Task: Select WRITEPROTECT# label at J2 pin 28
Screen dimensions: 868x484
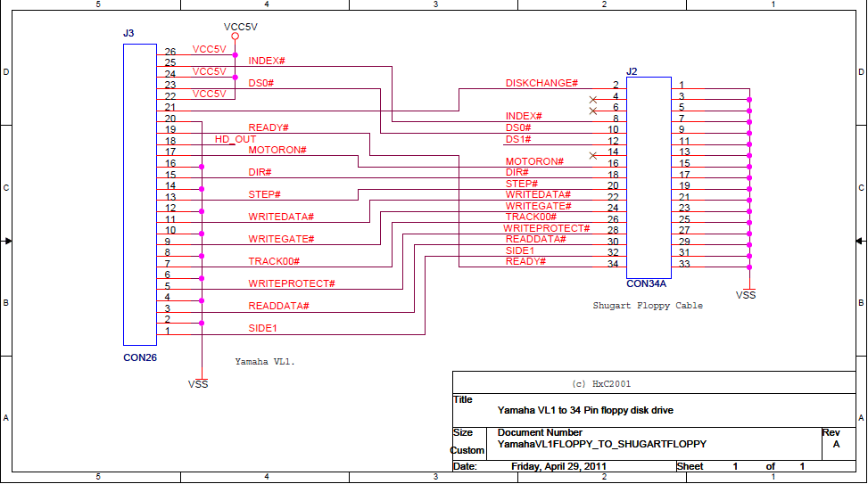Action: 546,228
